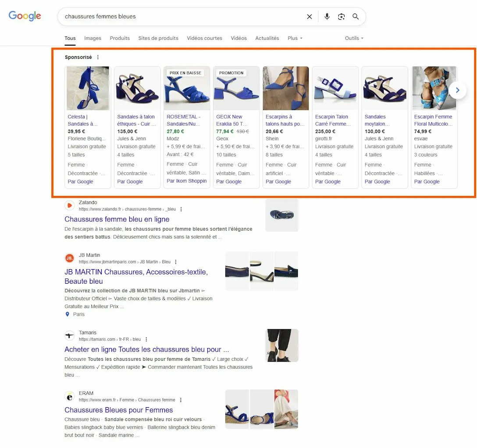Screen dimensions: 477x448
Task: Click the girotti.fr white and blue sandal image
Action: click(335, 88)
